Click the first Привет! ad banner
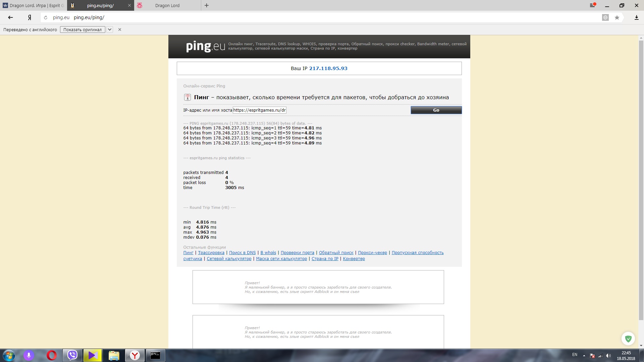The image size is (644, 362). tap(318, 287)
